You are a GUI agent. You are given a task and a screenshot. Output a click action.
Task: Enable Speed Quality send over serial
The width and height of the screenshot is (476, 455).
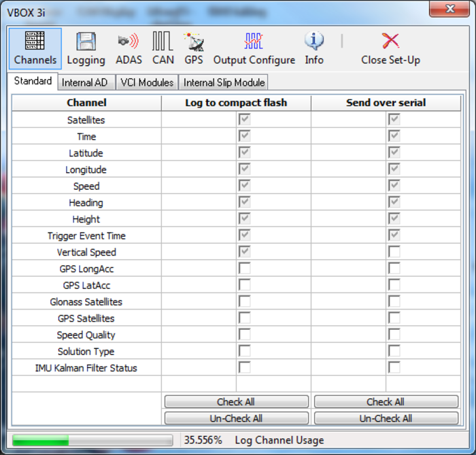[x=394, y=335]
